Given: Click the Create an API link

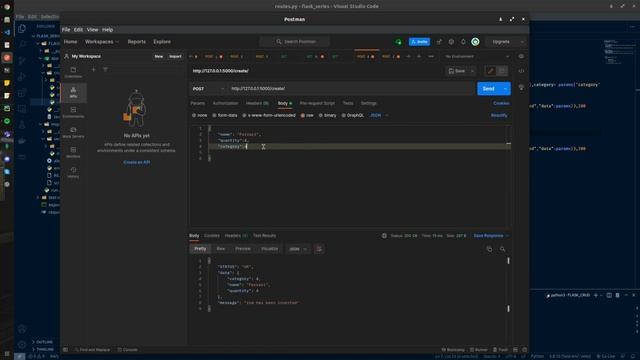Looking at the screenshot, I should [x=136, y=162].
